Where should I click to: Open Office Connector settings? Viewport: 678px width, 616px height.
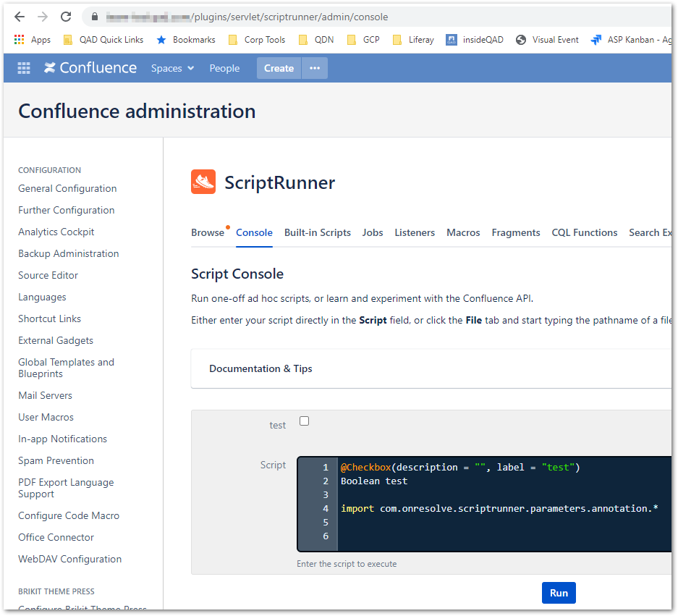[x=56, y=537]
